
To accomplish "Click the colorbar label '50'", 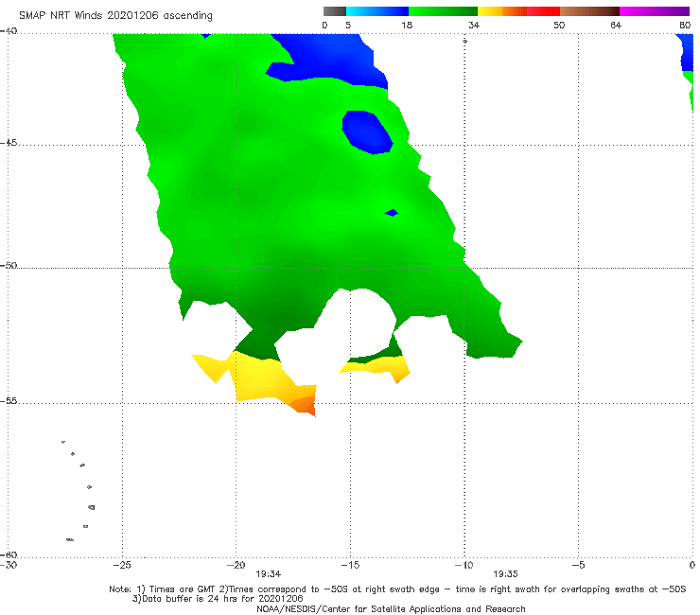I will click(x=559, y=25).
